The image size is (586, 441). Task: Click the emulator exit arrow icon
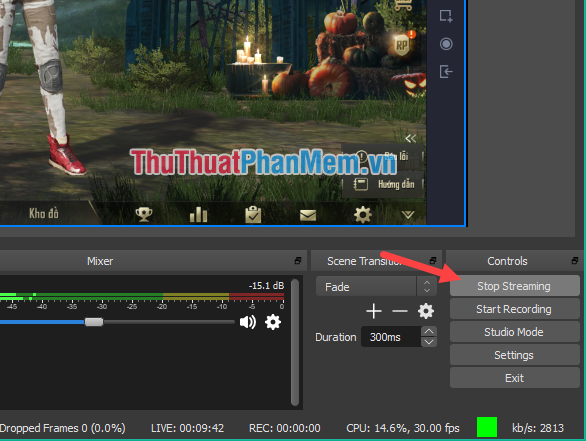[446, 71]
